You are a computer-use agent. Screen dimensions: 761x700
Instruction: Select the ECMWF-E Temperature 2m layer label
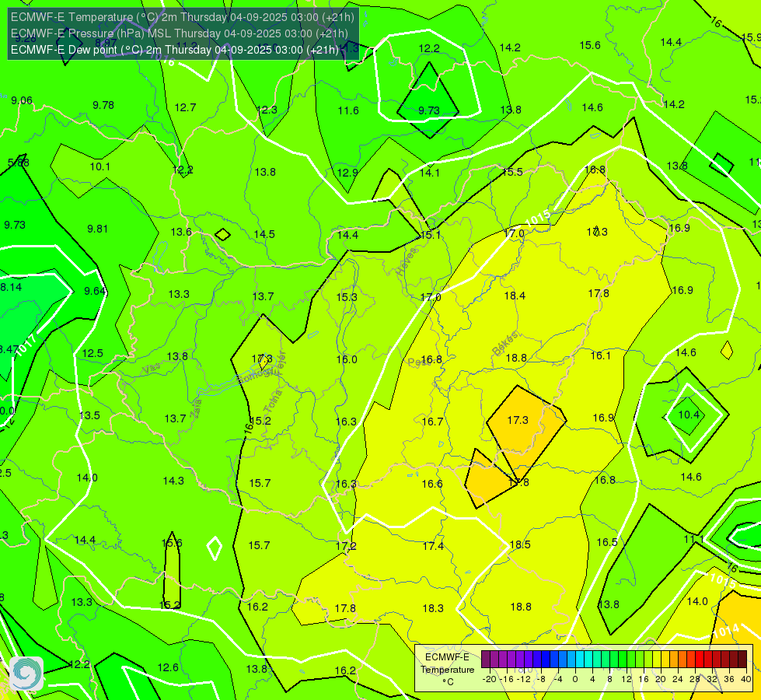click(183, 17)
